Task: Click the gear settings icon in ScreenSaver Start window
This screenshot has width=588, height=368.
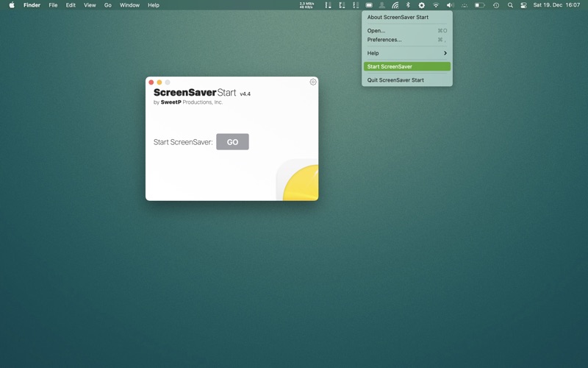Action: click(x=313, y=82)
